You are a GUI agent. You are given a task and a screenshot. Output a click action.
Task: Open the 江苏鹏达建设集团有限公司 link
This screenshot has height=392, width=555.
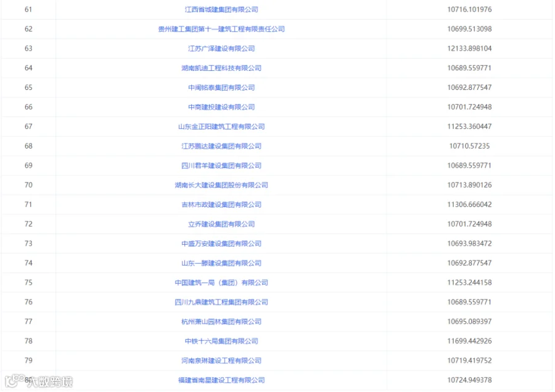coord(221,145)
